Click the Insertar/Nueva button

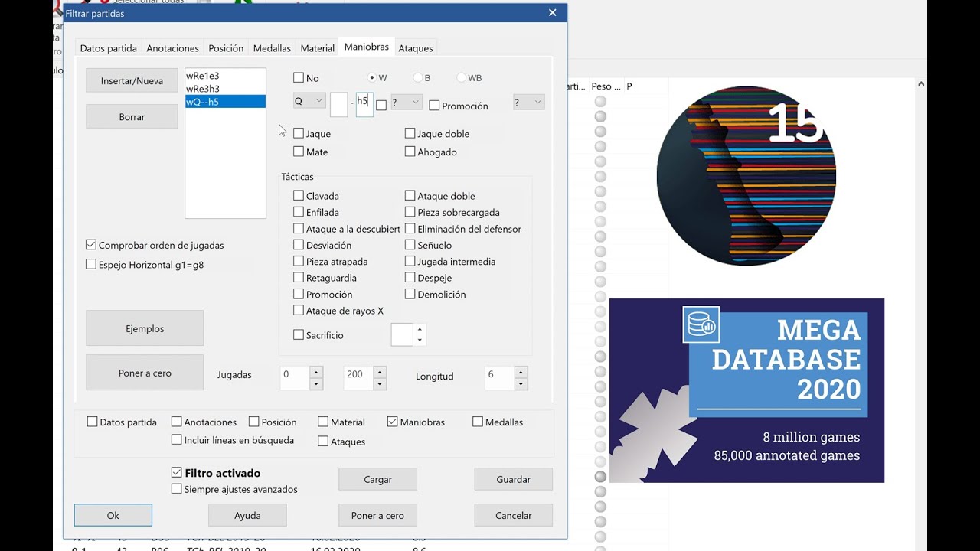point(132,80)
